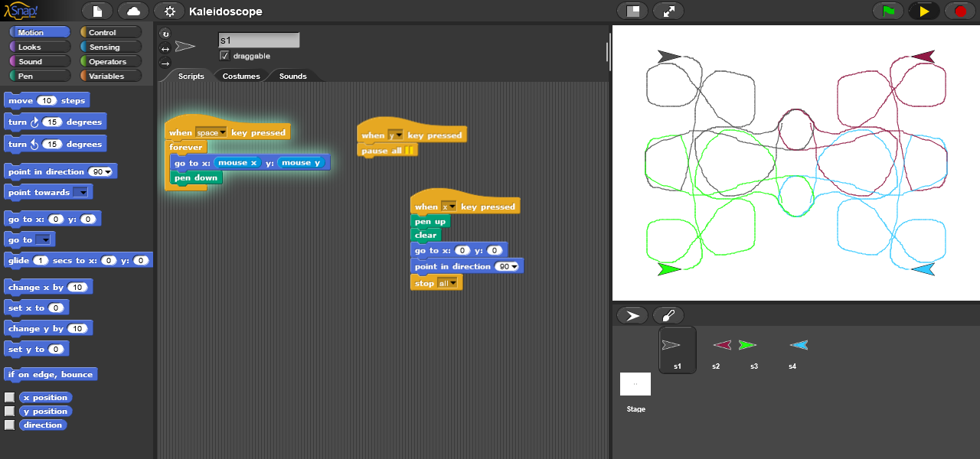Open the stop all block dropdown
Screen dimensions: 980x459
click(452, 284)
